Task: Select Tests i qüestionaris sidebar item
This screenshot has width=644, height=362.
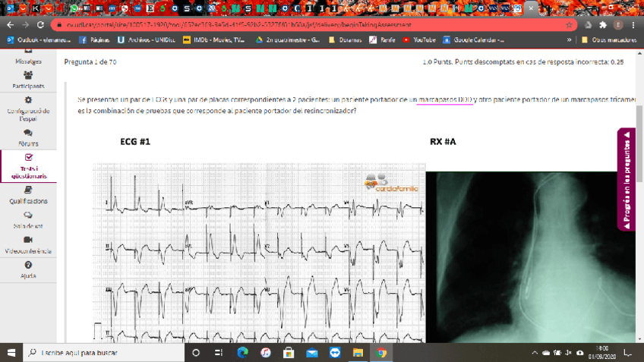Action: point(28,166)
